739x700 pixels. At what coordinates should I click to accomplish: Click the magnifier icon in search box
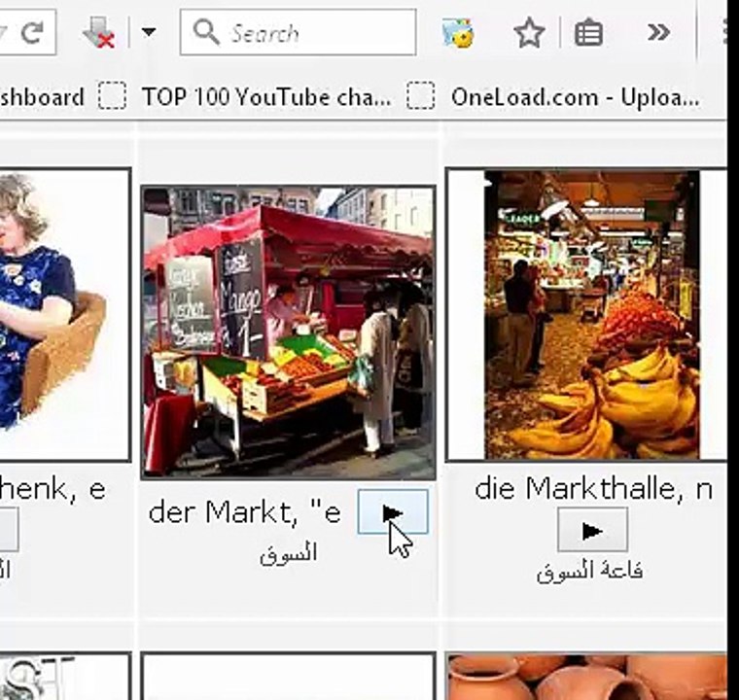pyautogui.click(x=206, y=32)
